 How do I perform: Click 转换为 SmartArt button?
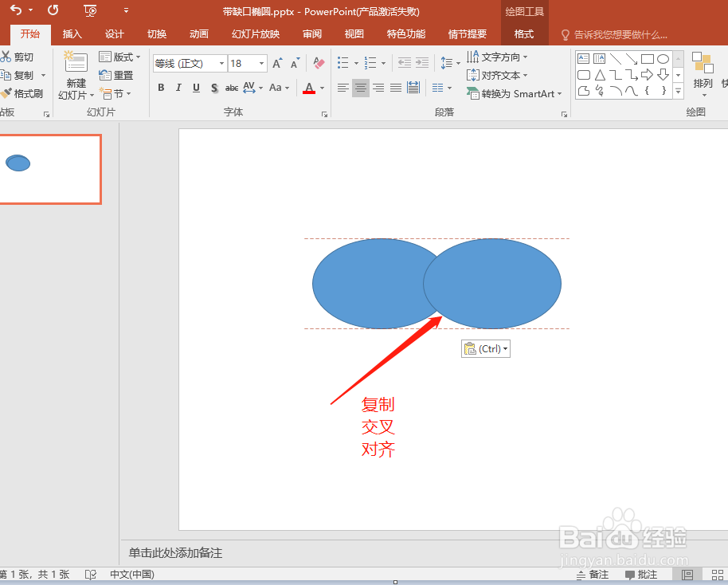click(514, 93)
